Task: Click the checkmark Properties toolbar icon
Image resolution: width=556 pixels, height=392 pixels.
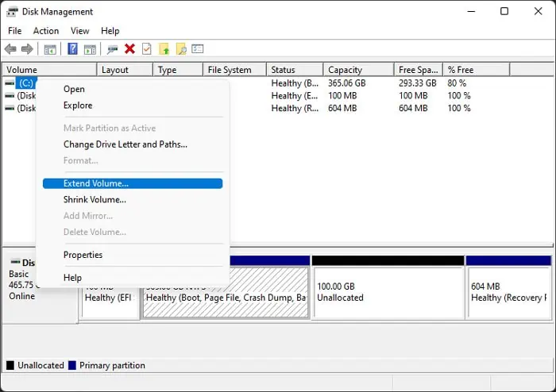Action: click(146, 49)
